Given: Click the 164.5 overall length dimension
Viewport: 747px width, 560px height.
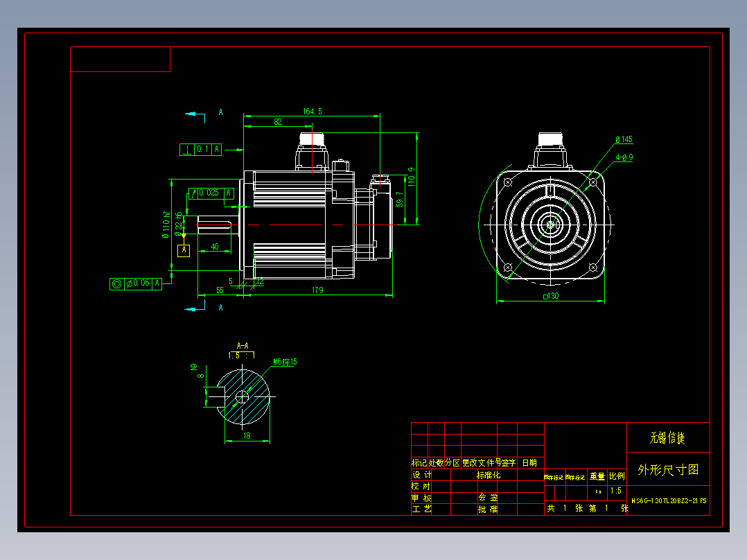Looking at the screenshot, I should coord(313,112).
